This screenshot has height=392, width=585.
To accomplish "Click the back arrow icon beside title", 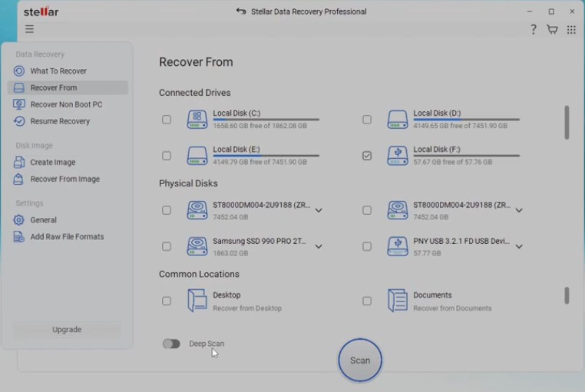I will [241, 12].
